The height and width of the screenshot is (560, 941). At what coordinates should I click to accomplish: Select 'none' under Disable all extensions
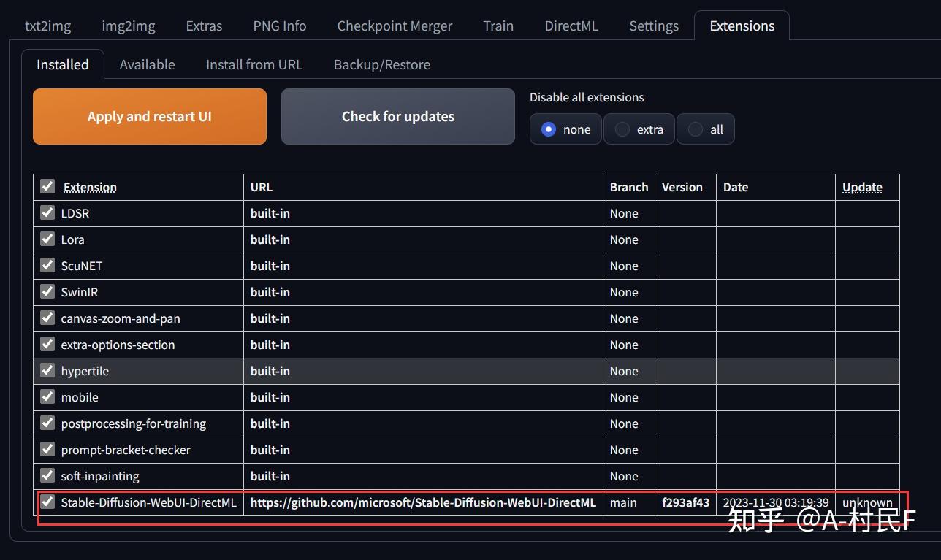point(548,129)
